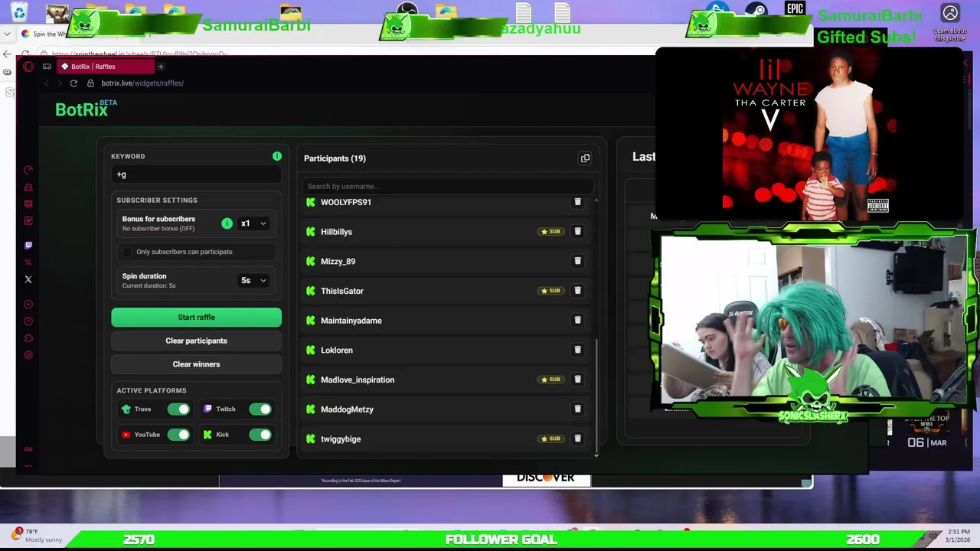Open Twitch from the Opera sidebar
The width and height of the screenshot is (980, 551).
pos(28,246)
